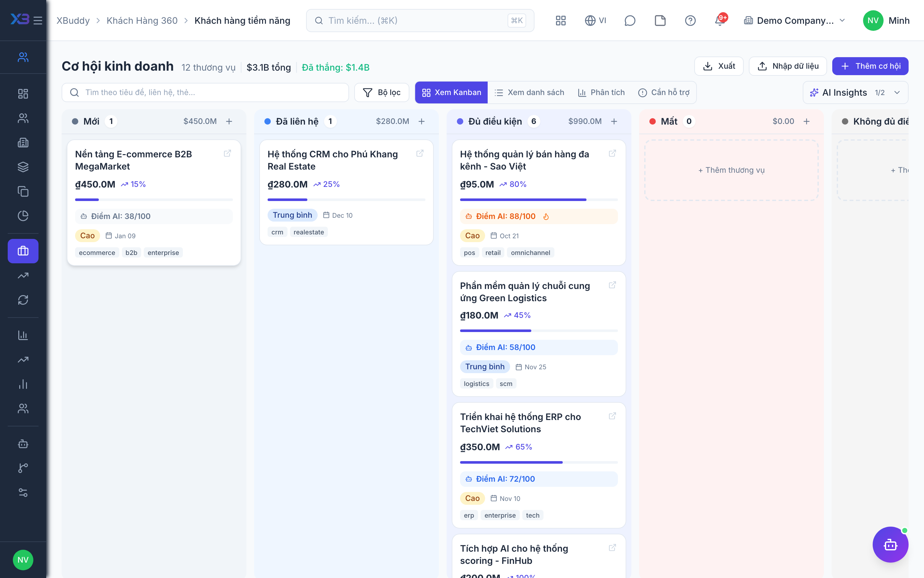Image resolution: width=924 pixels, height=578 pixels.
Task: Toggle the sidebar hamburger menu
Action: click(x=38, y=20)
